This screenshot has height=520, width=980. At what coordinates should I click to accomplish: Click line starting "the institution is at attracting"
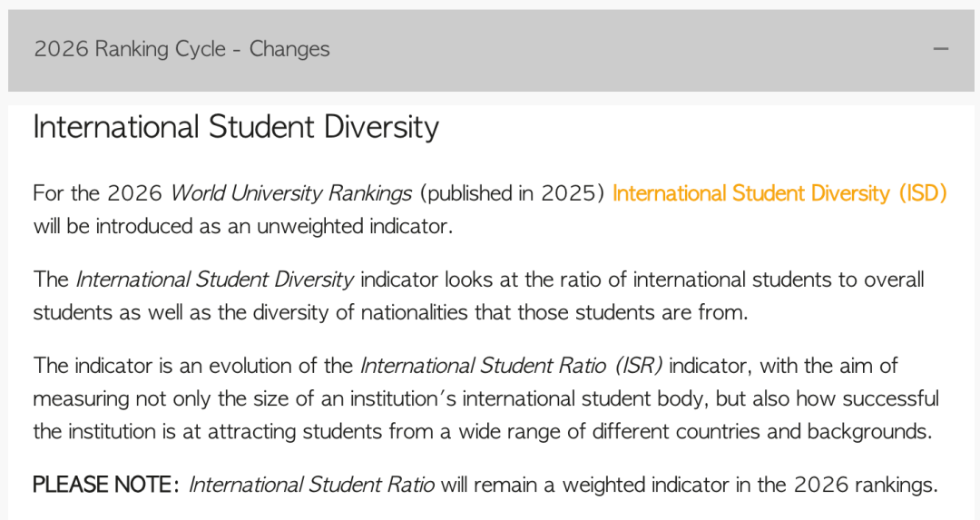(481, 431)
